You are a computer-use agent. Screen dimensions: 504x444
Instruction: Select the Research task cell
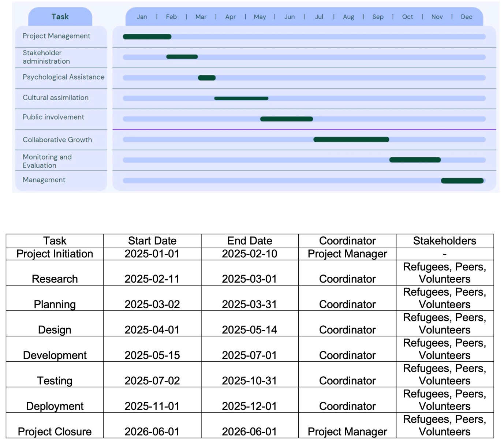tap(55, 273)
